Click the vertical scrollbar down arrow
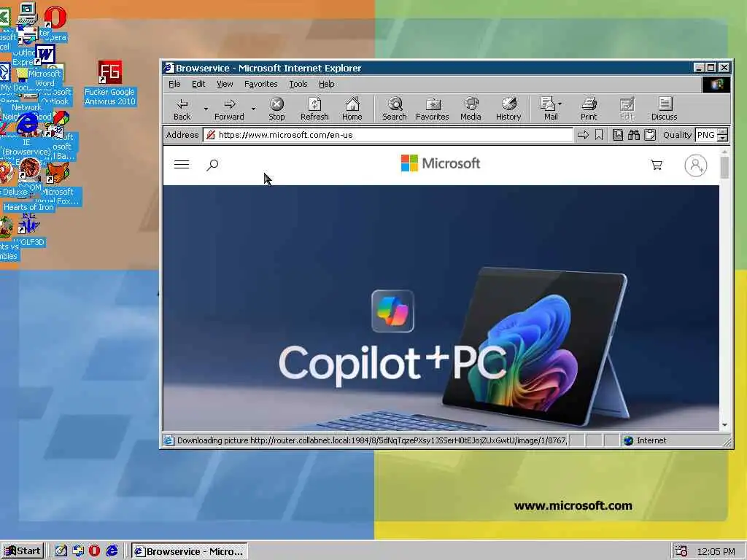The image size is (747, 560). (724, 425)
